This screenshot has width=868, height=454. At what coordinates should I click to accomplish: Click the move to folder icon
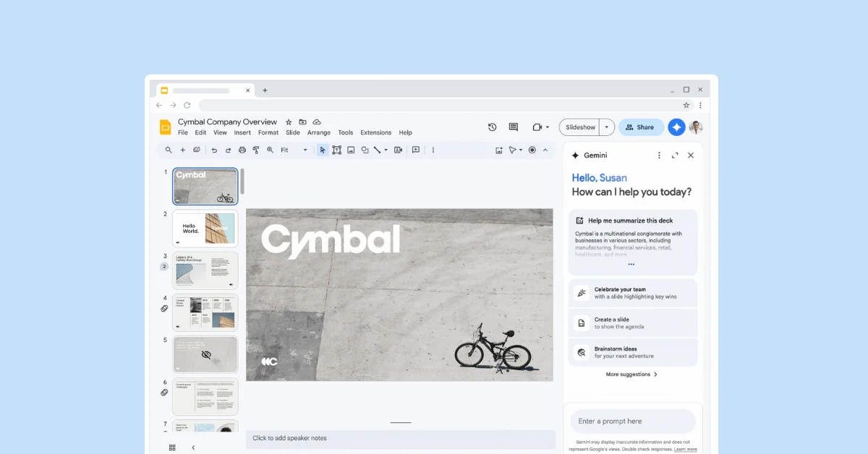point(302,122)
